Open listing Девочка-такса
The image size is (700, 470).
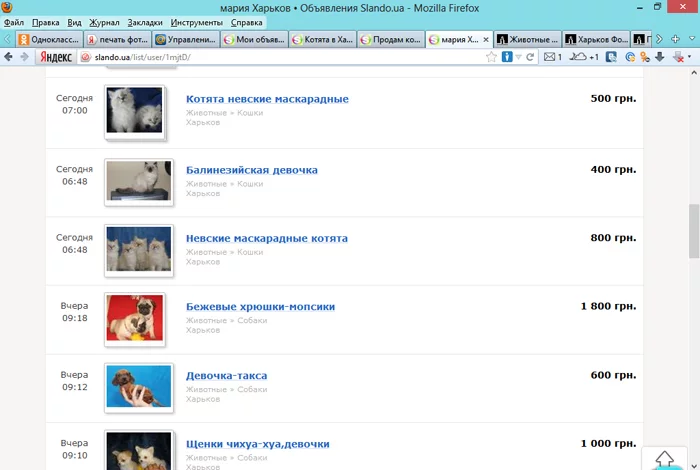226,376
